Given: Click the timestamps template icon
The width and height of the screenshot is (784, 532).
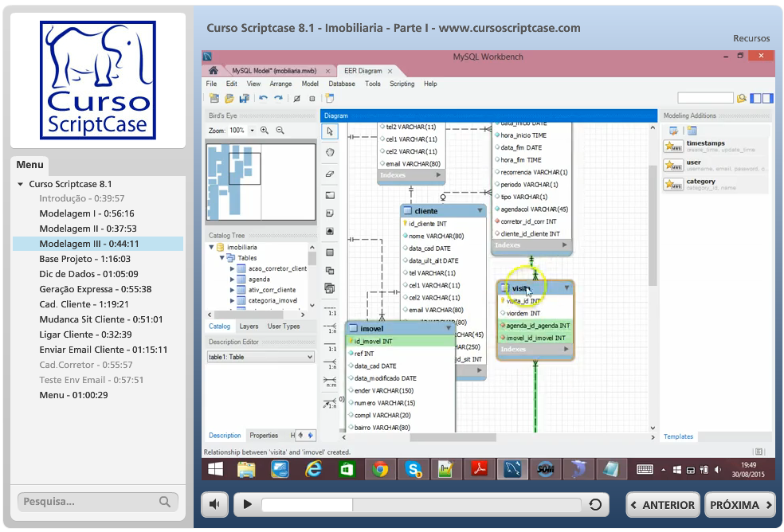Looking at the screenshot, I should [673, 147].
